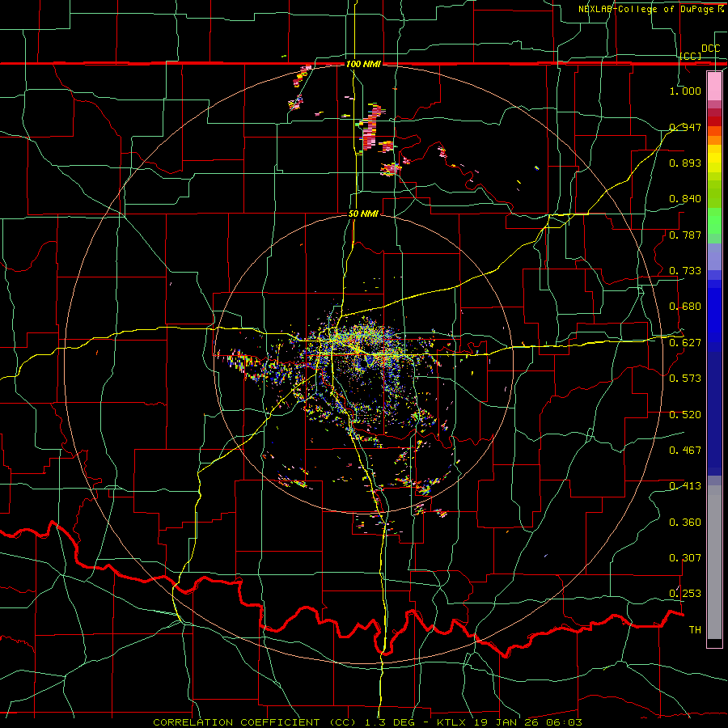Viewport: 728px width, 728px height.
Task: Click the 0.840 legend value
Action: pos(685,199)
